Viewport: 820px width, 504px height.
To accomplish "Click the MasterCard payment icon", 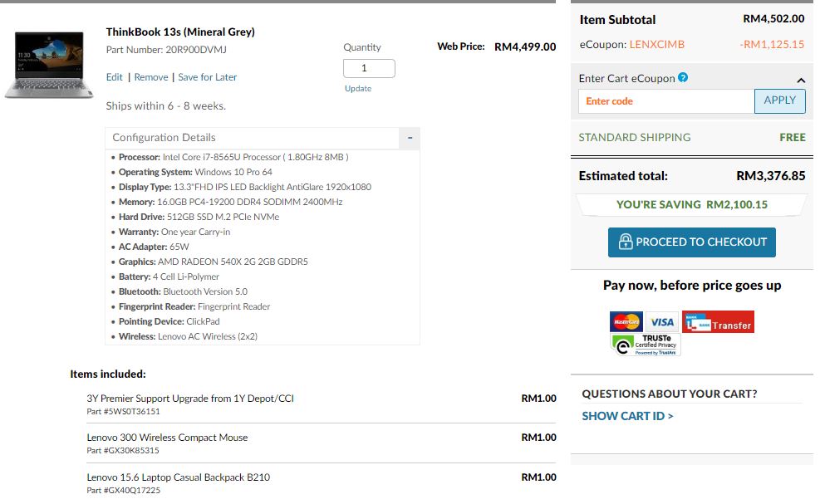I will point(626,322).
